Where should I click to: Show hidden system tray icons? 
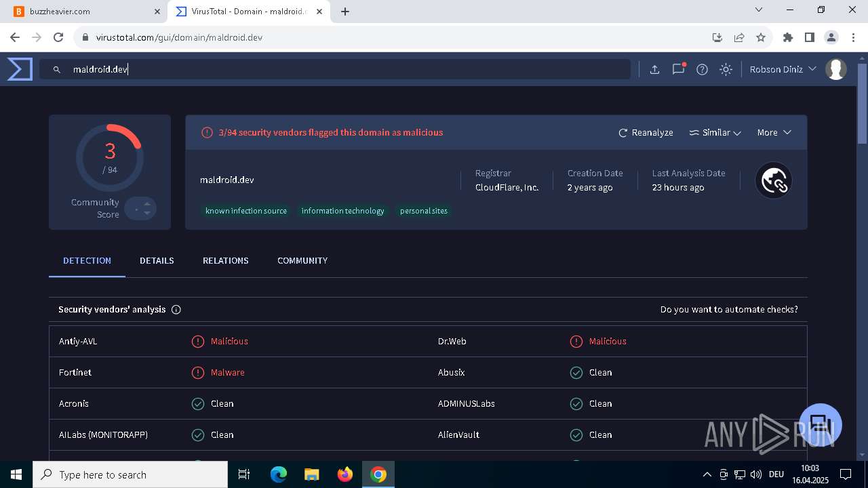[707, 474]
